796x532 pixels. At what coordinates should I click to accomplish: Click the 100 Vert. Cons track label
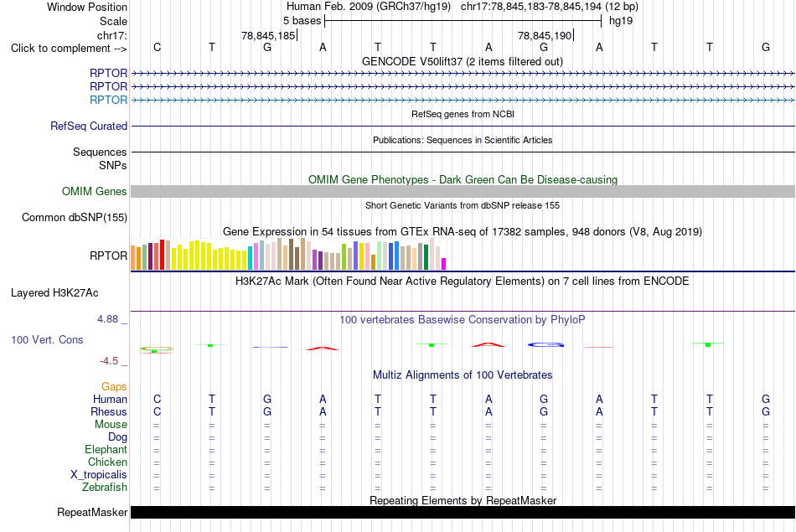[47, 339]
